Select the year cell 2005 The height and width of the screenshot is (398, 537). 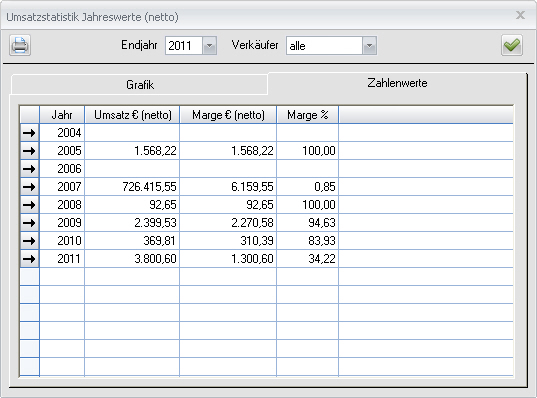coord(62,151)
